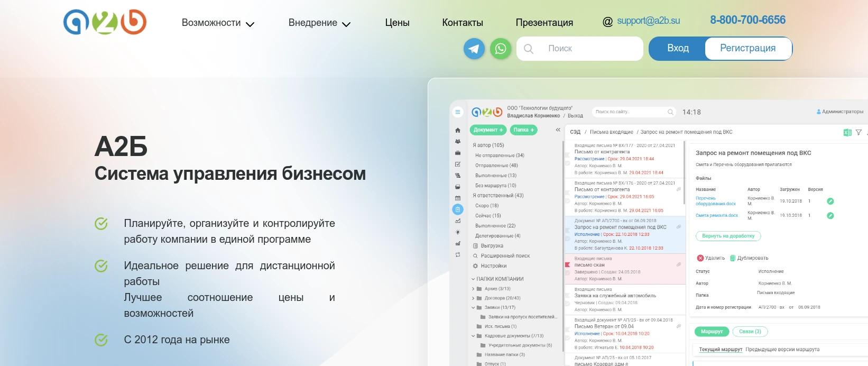Open the repeat arrows icon in sidebar
The width and height of the screenshot is (868, 366).
[x=458, y=255]
